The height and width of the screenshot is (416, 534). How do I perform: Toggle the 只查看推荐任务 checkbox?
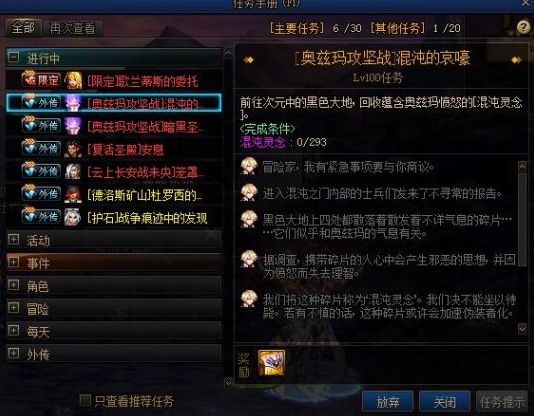85,400
